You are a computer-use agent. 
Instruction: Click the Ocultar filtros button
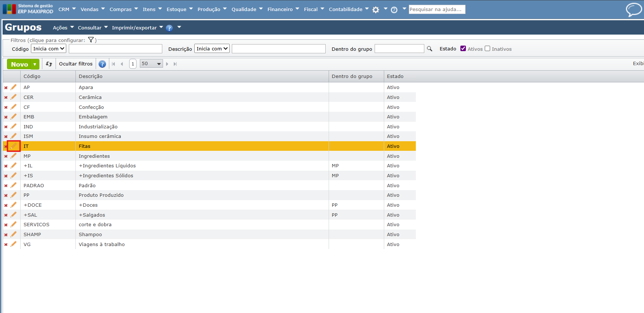click(x=76, y=64)
